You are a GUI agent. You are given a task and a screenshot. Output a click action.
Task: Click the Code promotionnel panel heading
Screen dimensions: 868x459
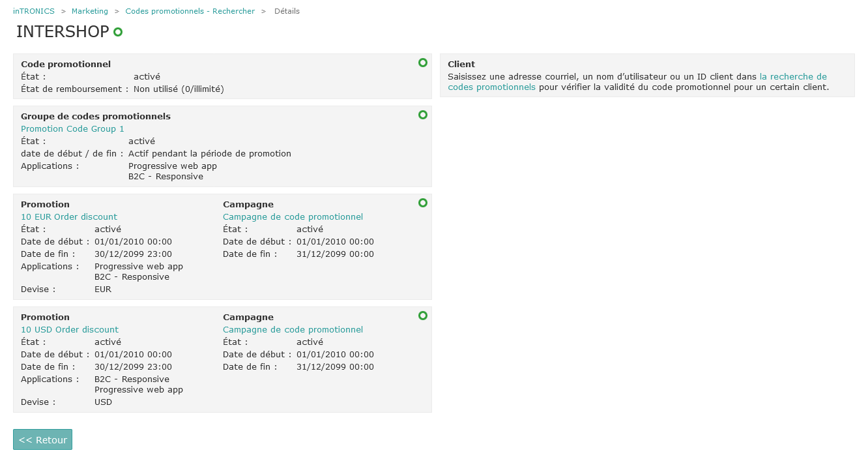coord(66,64)
